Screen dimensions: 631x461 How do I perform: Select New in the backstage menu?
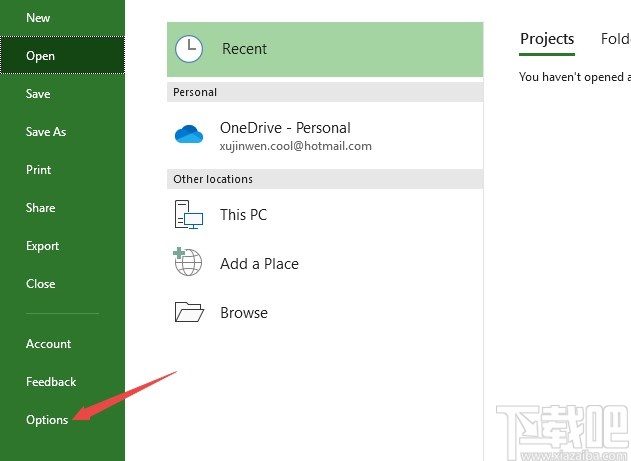[38, 18]
